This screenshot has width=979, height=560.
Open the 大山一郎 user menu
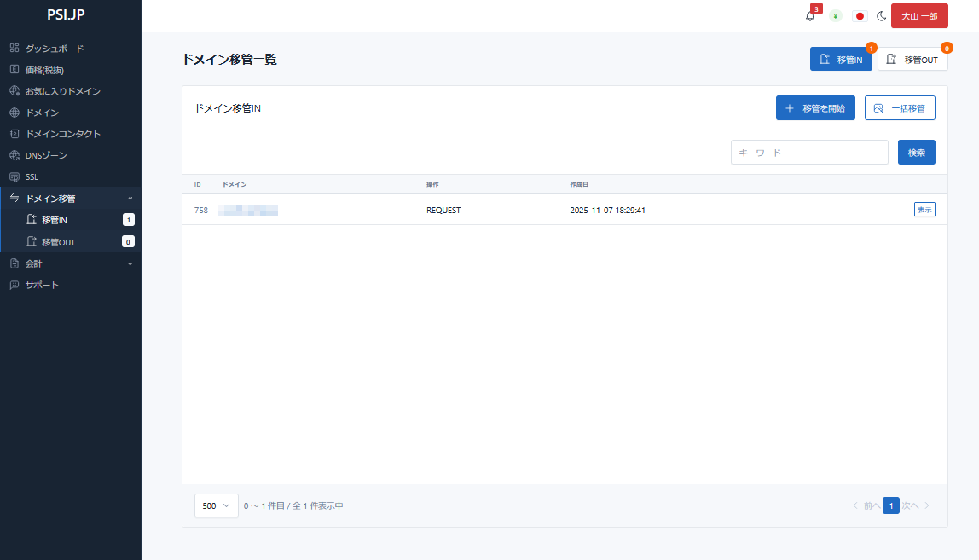click(919, 16)
